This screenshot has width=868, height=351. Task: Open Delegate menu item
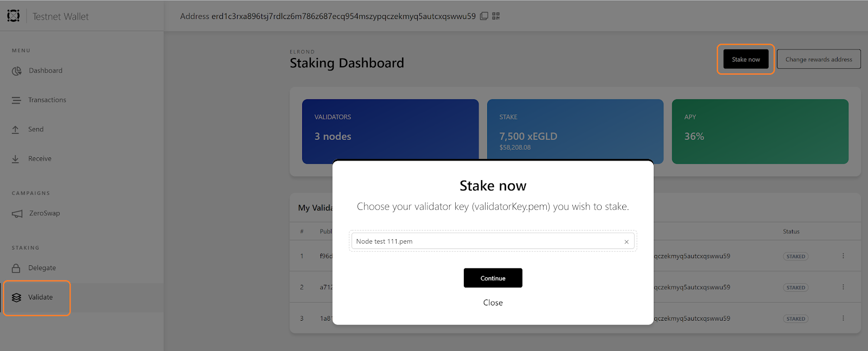coord(42,268)
